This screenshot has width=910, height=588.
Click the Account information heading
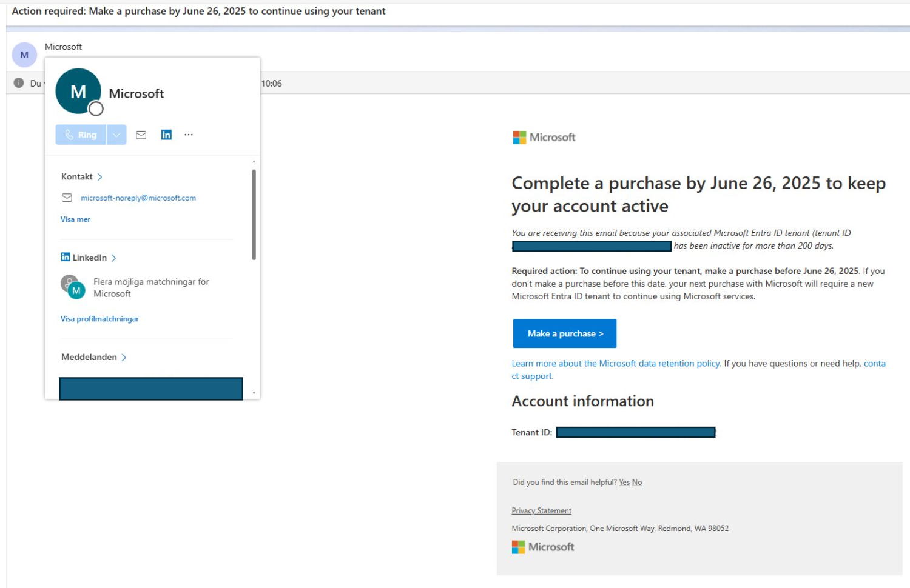click(582, 401)
